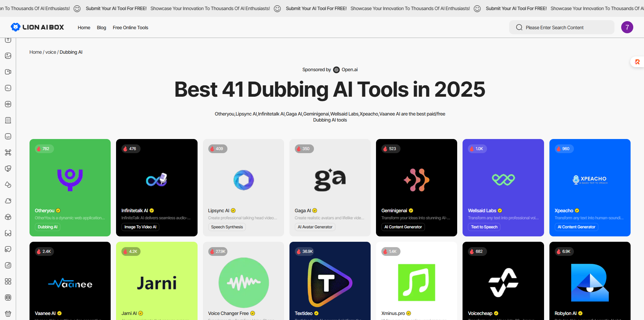This screenshot has width=644, height=320.
Task: Click the Wellsaid Labs title
Action: pyautogui.click(x=482, y=211)
